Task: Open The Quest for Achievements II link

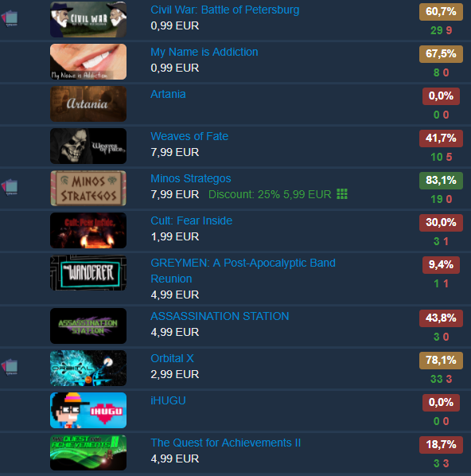Action: [226, 443]
